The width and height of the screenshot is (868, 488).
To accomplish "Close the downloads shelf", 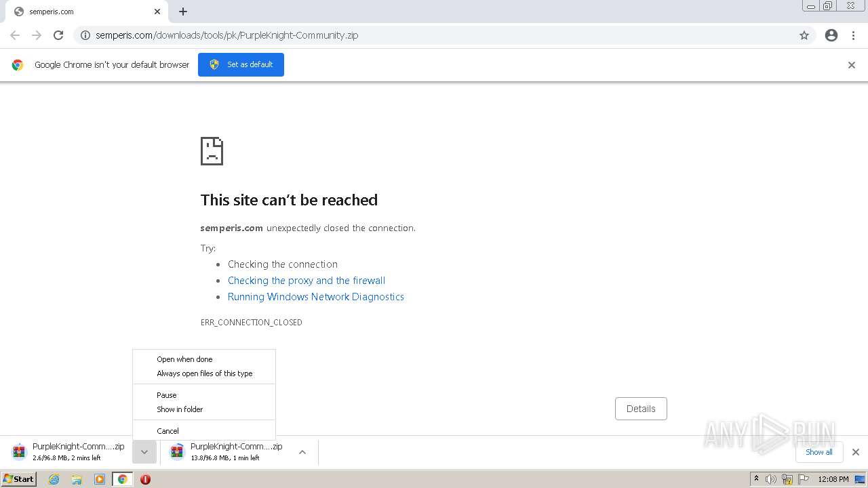I will (x=856, y=452).
